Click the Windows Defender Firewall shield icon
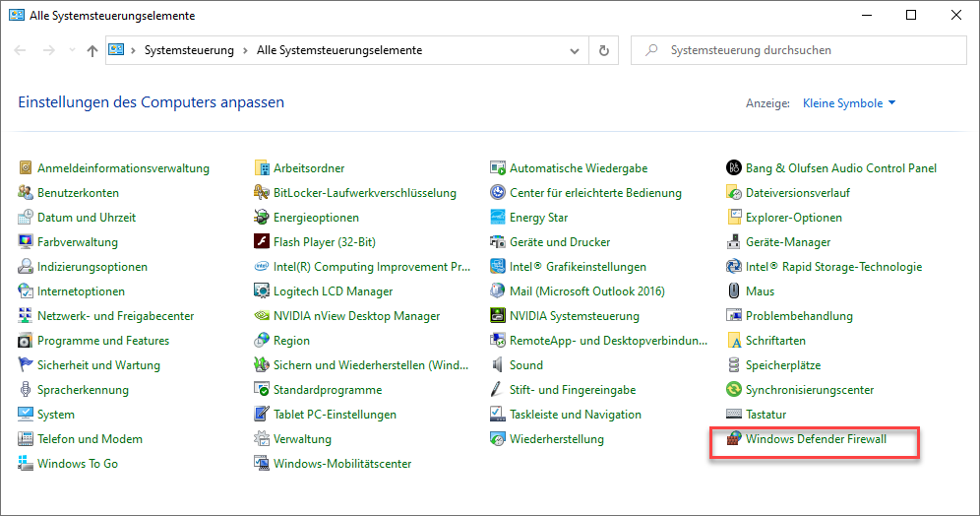This screenshot has width=980, height=516. click(x=734, y=439)
